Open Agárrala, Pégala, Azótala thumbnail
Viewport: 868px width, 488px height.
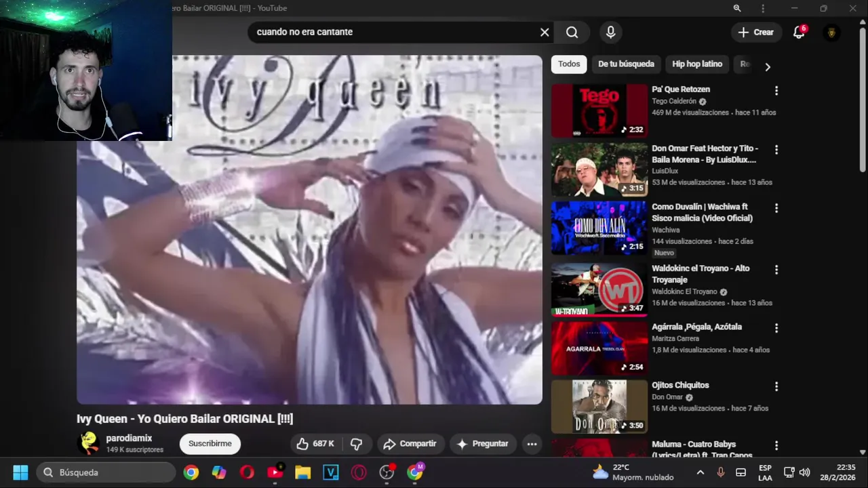click(x=599, y=348)
